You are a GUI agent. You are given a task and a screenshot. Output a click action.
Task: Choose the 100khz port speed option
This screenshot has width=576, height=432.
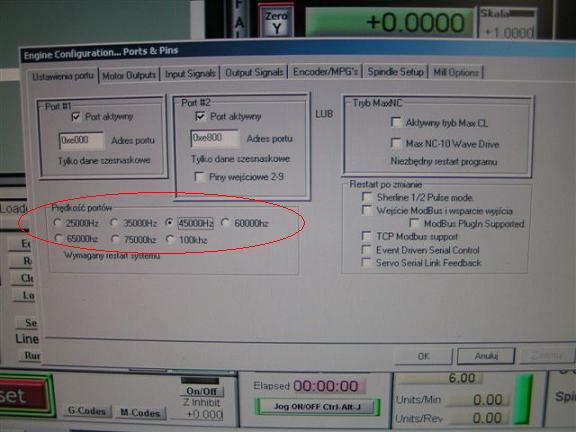[170, 239]
